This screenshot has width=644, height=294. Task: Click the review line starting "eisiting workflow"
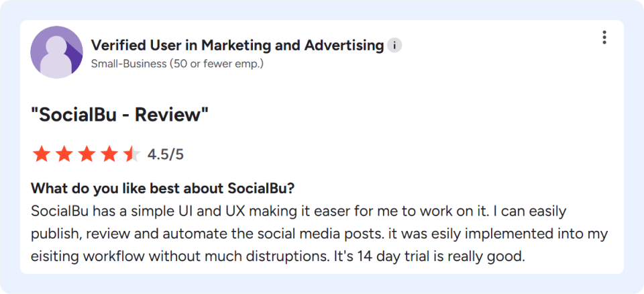click(278, 257)
